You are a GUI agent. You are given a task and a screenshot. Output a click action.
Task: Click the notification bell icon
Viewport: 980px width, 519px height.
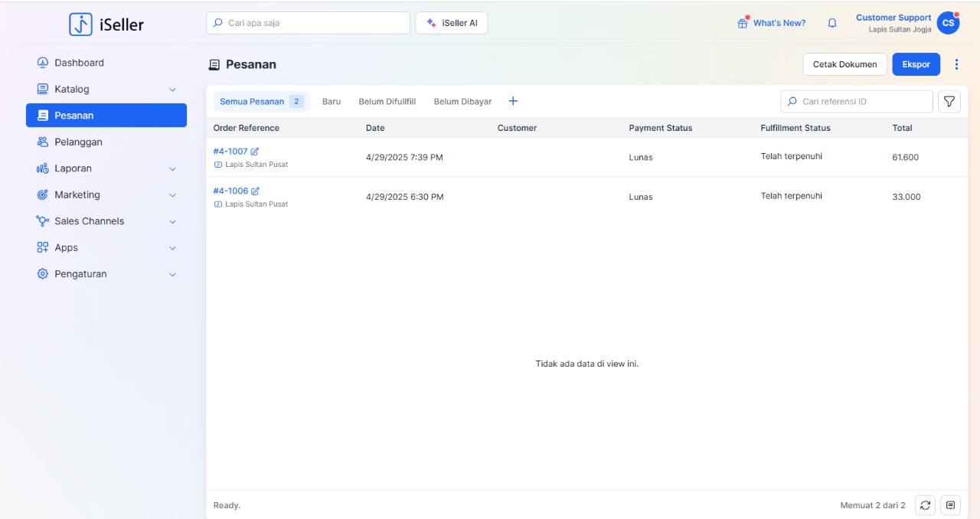832,23
